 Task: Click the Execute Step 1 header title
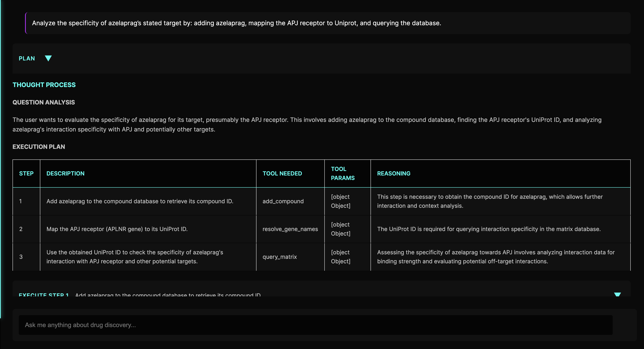click(44, 295)
